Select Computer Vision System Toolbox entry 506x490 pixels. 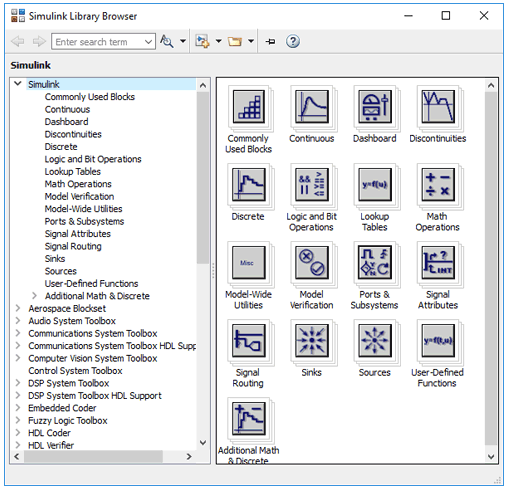[93, 358]
